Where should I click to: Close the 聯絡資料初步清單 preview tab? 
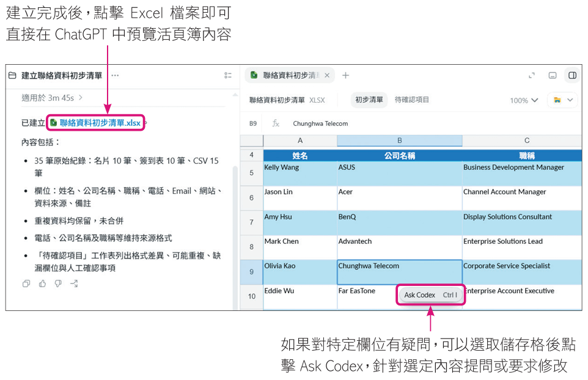(327, 75)
